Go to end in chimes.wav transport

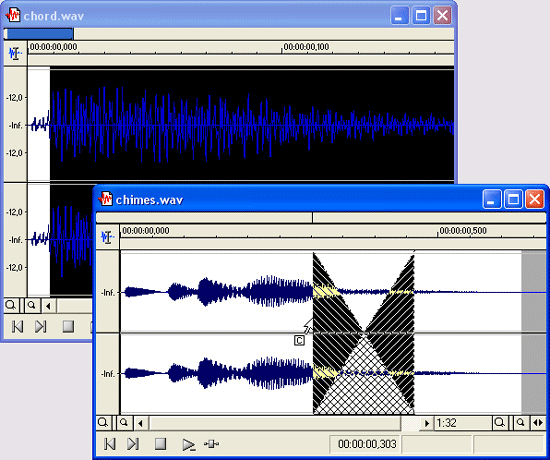click(x=133, y=444)
